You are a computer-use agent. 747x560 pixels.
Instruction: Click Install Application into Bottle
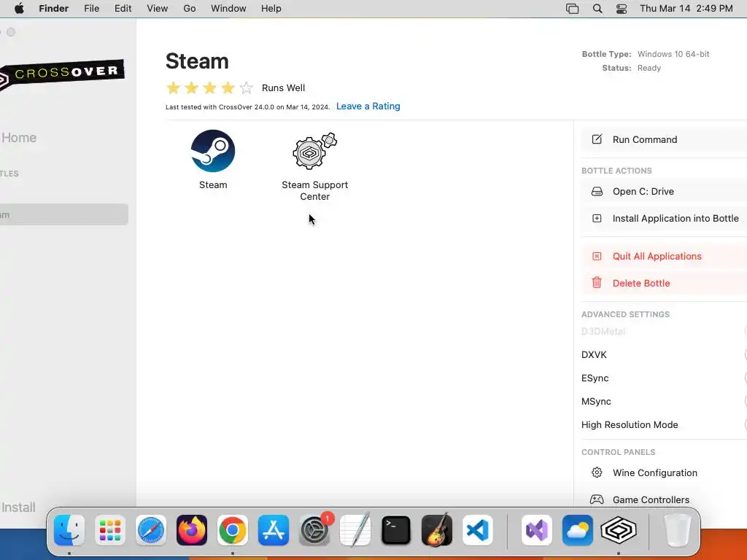click(x=664, y=219)
